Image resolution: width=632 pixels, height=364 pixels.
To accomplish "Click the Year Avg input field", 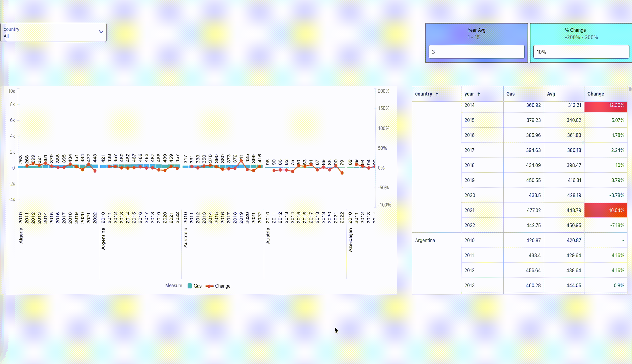I will [476, 52].
